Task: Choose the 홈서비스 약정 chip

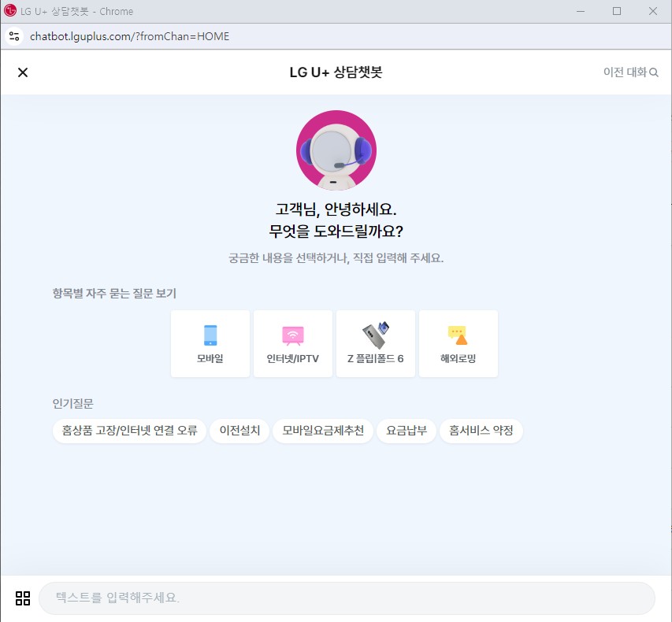Action: [x=481, y=431]
